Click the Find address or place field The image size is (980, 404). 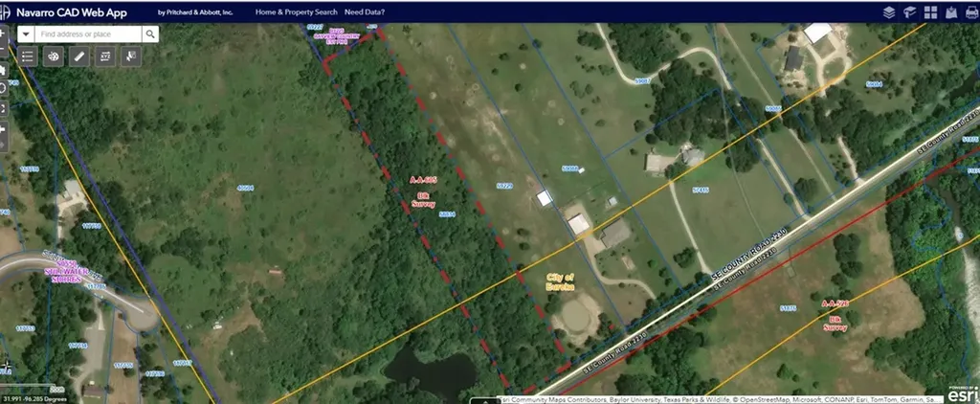[x=88, y=34]
